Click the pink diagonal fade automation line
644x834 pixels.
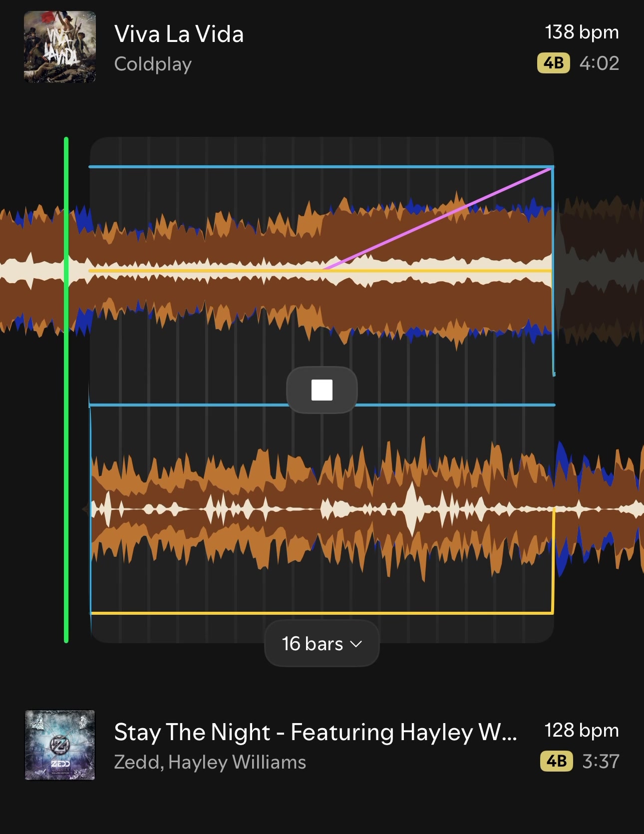point(437,219)
